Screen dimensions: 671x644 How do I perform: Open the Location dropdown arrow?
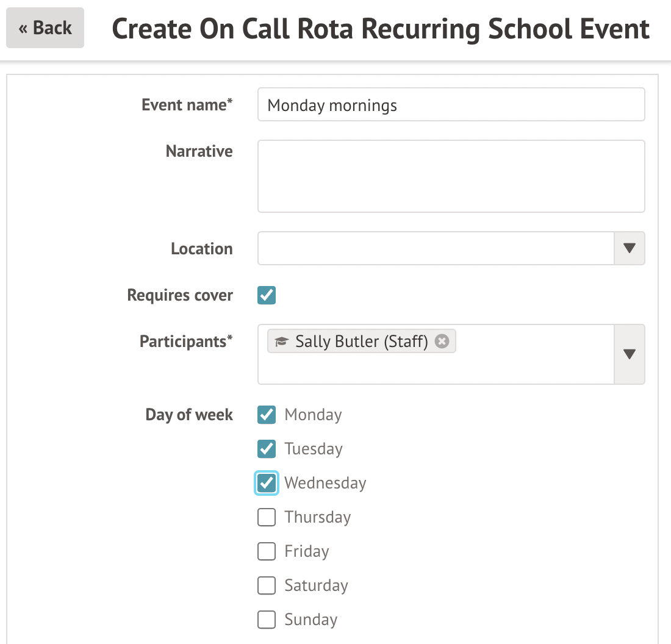(629, 248)
